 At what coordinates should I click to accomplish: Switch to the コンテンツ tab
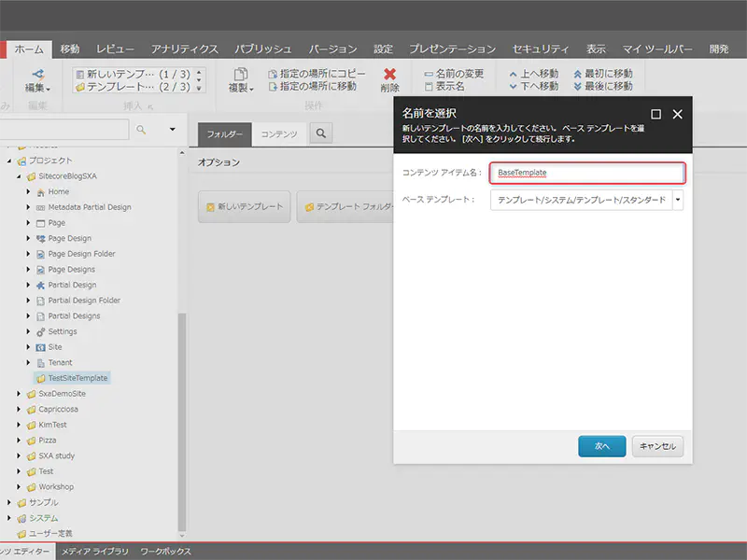pos(279,134)
